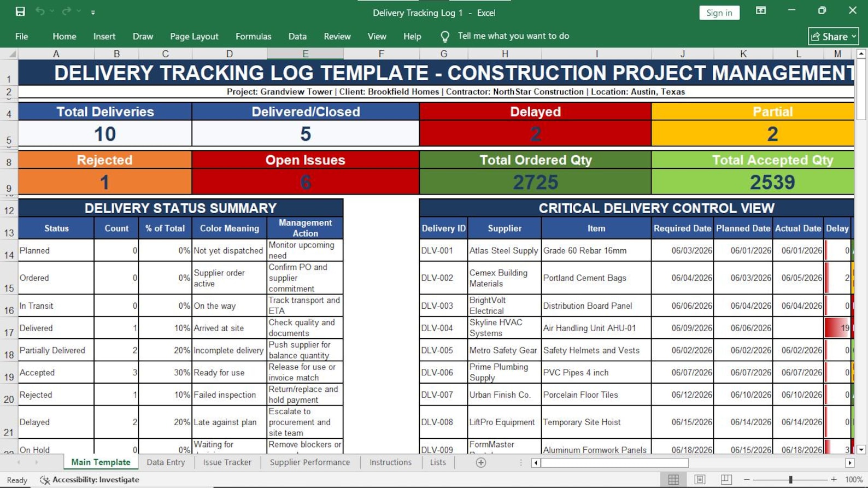This screenshot has height=488, width=868.
Task: Select the Ready for use color meaning cell
Action: [230, 373]
